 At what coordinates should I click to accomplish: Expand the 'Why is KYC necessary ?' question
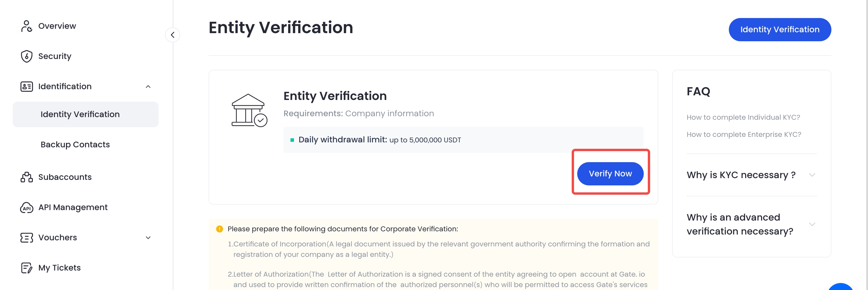pyautogui.click(x=812, y=175)
